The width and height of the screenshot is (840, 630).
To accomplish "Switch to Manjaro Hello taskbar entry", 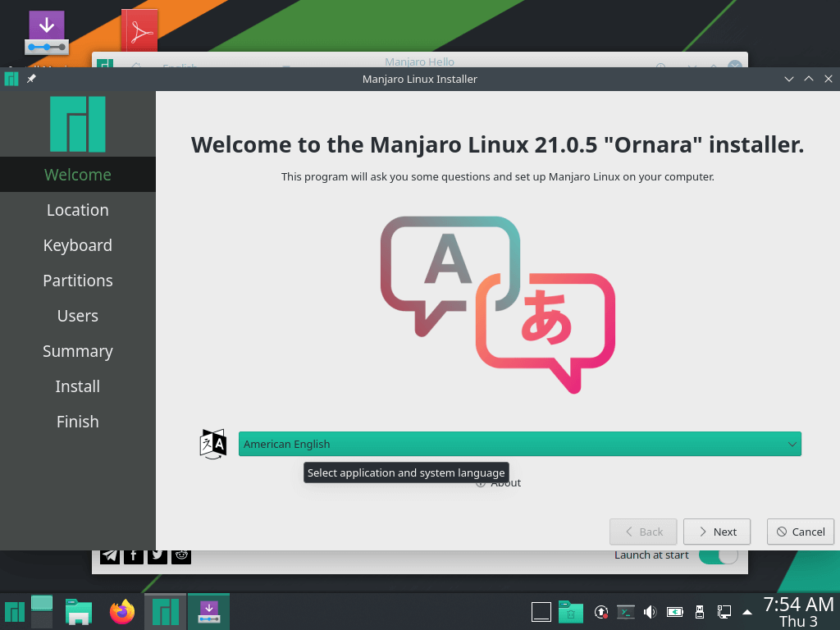I will point(165,611).
